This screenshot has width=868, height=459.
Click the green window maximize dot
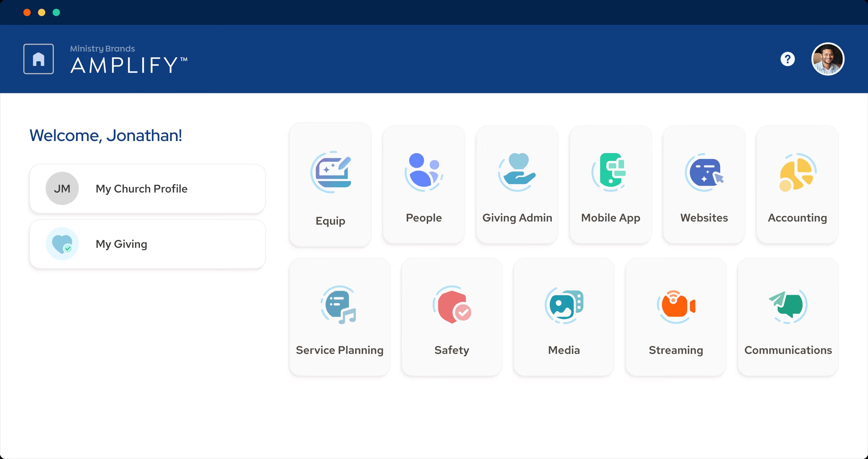56,12
